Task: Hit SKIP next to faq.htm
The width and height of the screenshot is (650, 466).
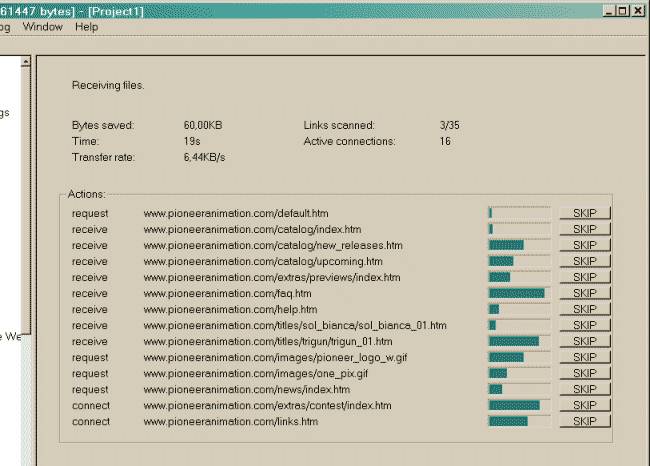Action: pos(584,293)
